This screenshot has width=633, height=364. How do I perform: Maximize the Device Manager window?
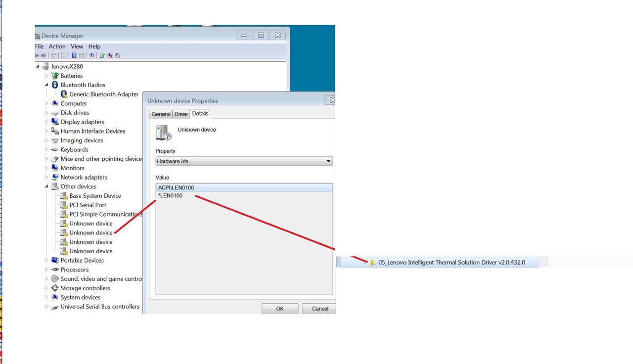261,35
